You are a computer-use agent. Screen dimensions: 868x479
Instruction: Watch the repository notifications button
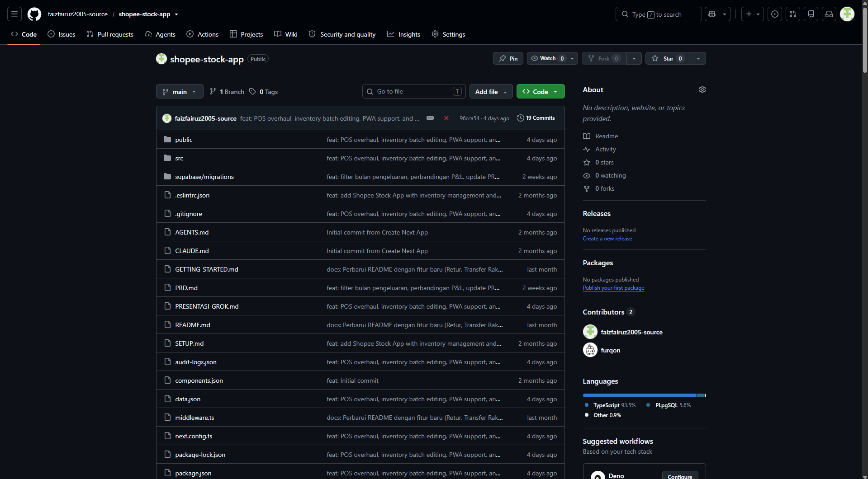pyautogui.click(x=552, y=58)
